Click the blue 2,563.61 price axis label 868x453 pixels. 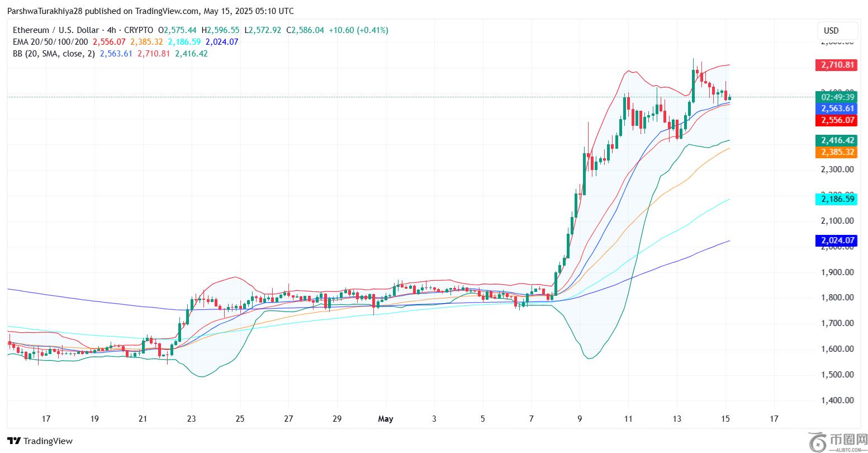point(836,108)
